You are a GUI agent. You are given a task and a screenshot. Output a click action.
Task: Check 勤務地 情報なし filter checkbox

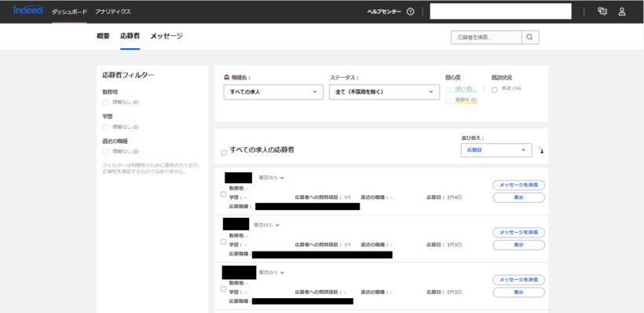[x=105, y=102]
